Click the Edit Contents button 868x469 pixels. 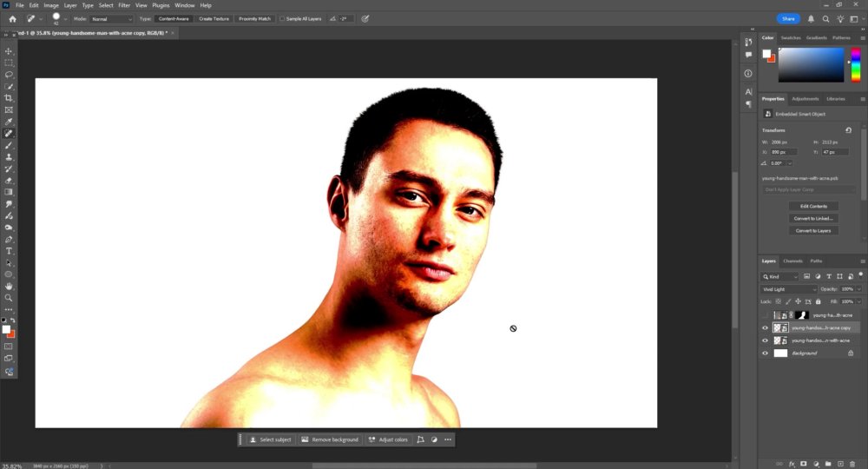pos(813,206)
